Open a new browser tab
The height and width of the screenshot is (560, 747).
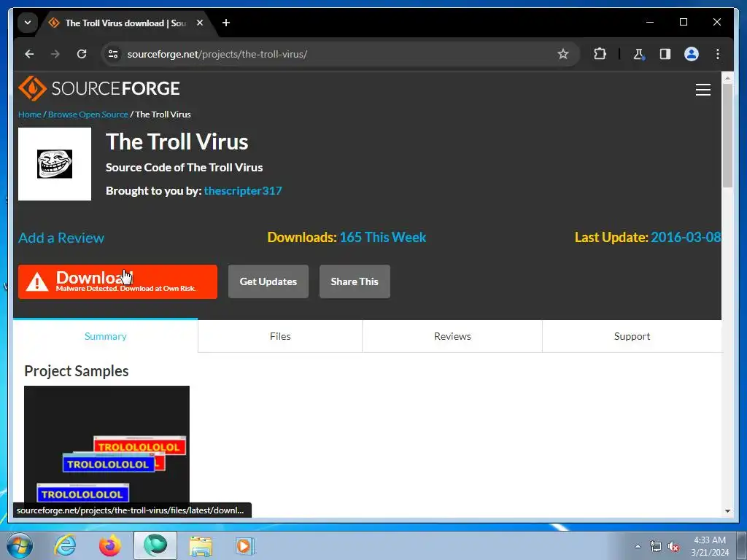tap(226, 23)
